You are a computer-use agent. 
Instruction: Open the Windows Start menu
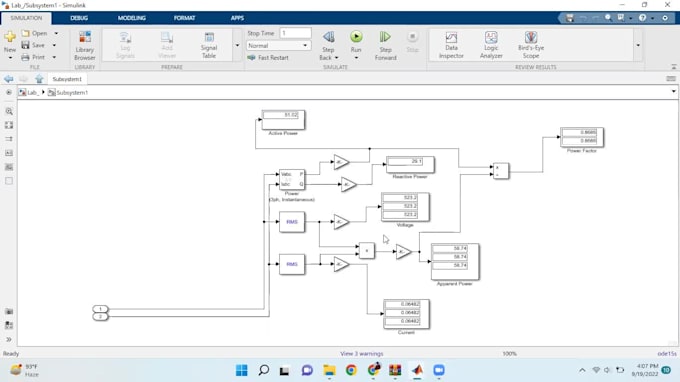242,370
